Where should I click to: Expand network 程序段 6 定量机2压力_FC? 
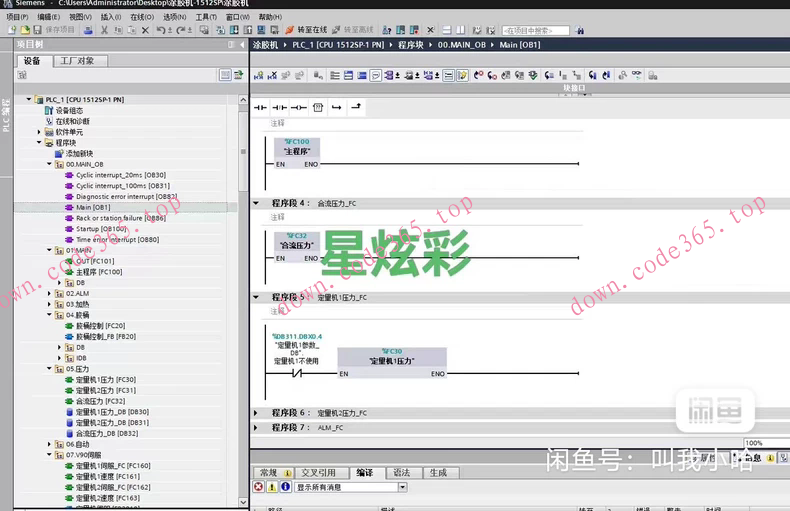[256, 413]
